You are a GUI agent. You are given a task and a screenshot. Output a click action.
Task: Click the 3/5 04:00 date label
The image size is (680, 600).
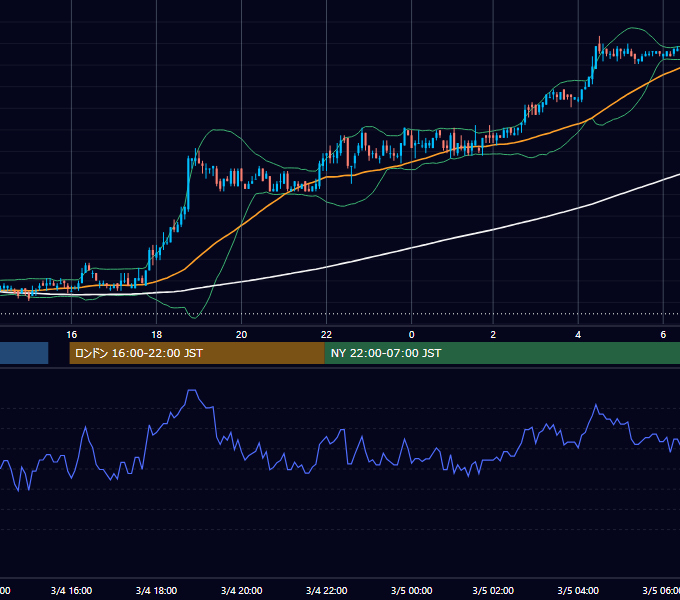pos(578,591)
